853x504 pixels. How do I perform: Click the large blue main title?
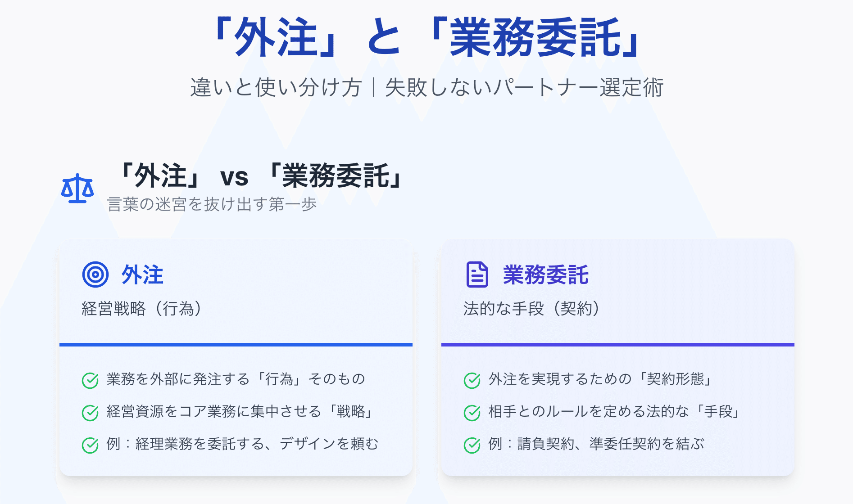point(426,38)
